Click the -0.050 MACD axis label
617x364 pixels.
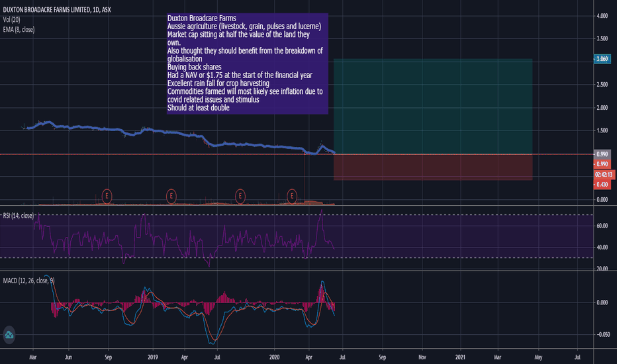click(603, 334)
